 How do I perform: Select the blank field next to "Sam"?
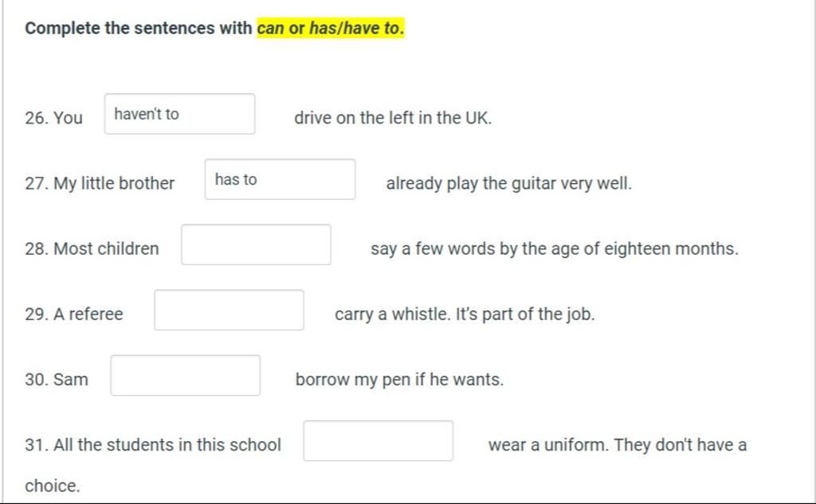(x=185, y=375)
